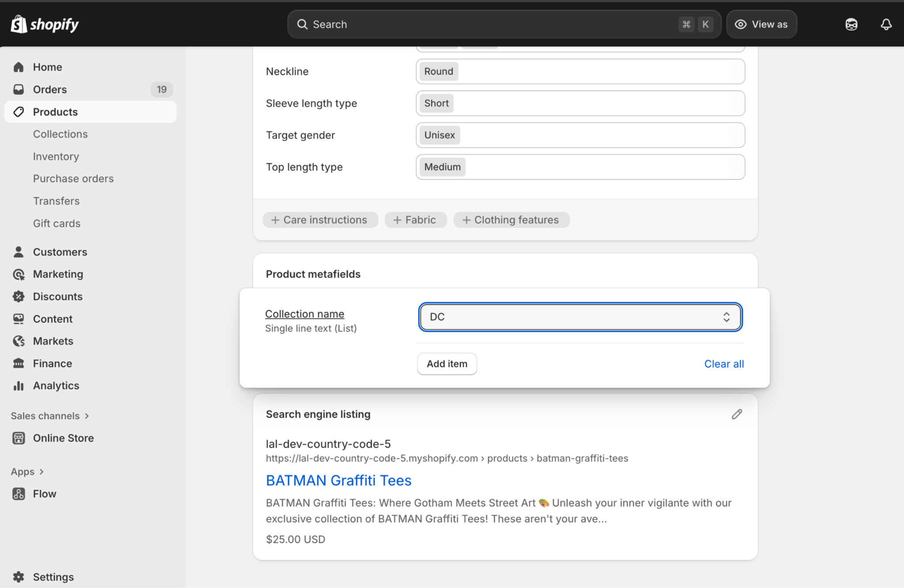
Task: Go to Inventory submenu item
Action: [56, 157]
